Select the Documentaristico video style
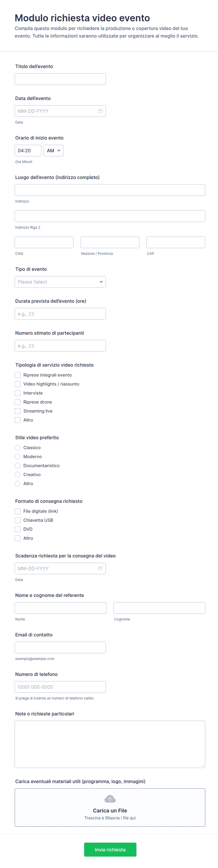 click(x=18, y=466)
